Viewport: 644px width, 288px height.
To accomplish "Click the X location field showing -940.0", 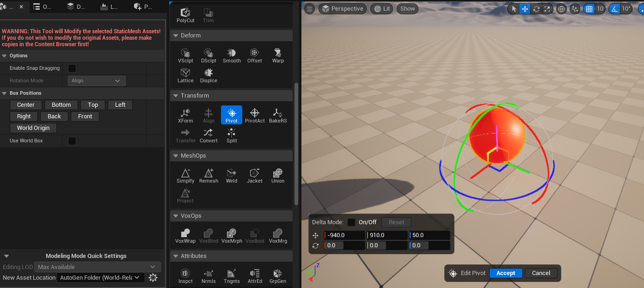I will coord(344,235).
